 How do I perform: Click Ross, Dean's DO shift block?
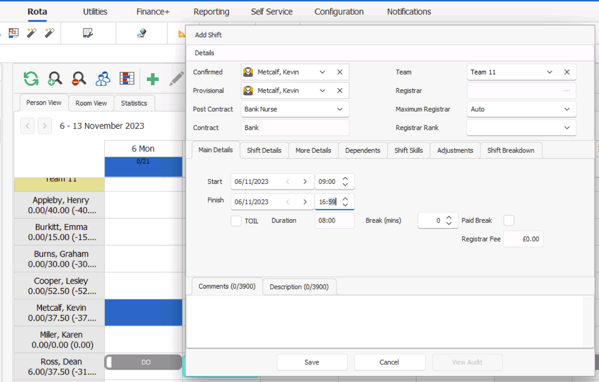point(143,362)
